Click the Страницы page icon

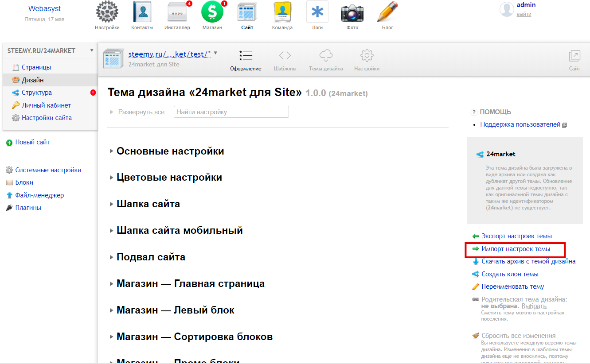(x=16, y=67)
